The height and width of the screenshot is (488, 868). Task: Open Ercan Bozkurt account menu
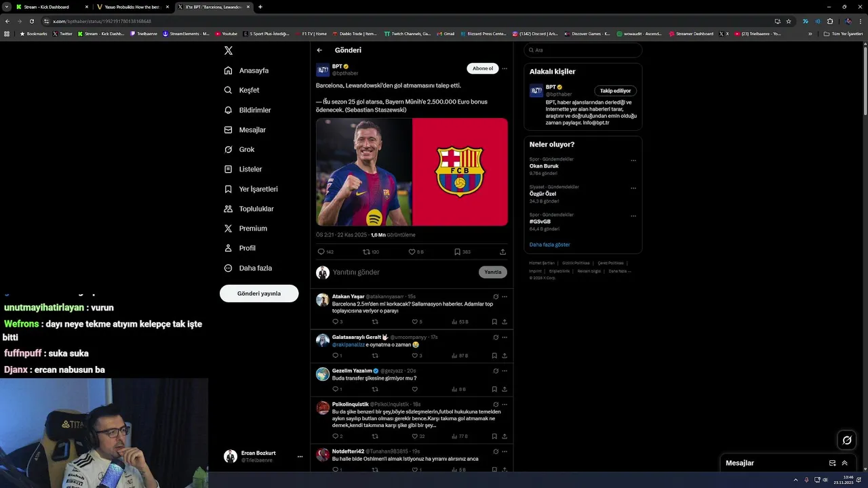[x=263, y=456]
